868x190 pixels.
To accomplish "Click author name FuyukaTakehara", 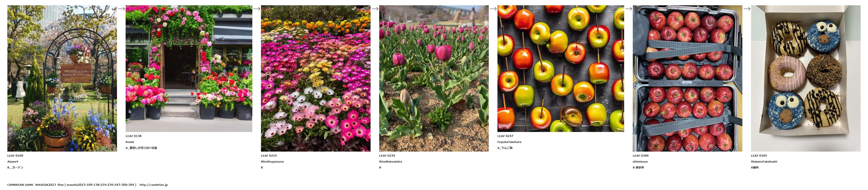I will tap(509, 142).
